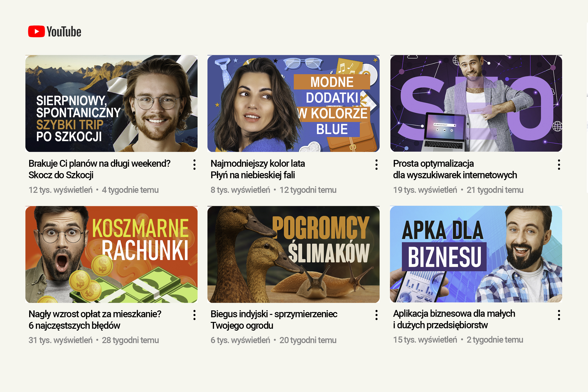Open the Pogromcy Ślimaków duck thumbnail
588x392 pixels.
[x=293, y=254]
